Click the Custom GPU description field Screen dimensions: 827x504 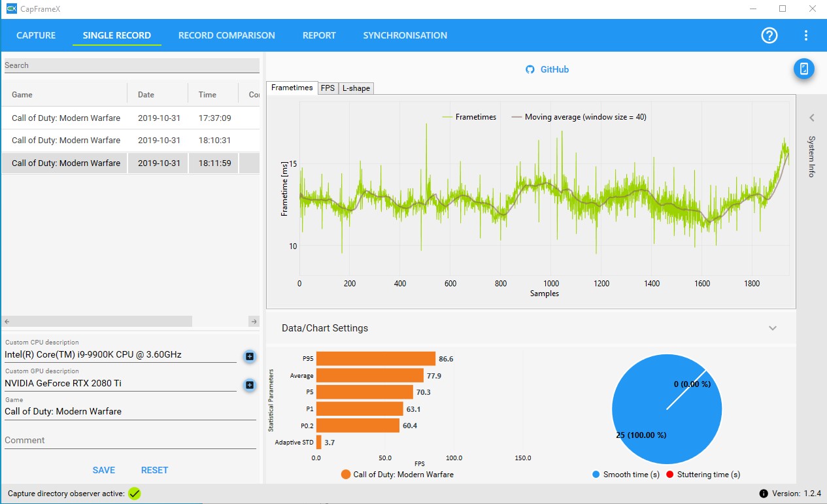pyautogui.click(x=120, y=384)
